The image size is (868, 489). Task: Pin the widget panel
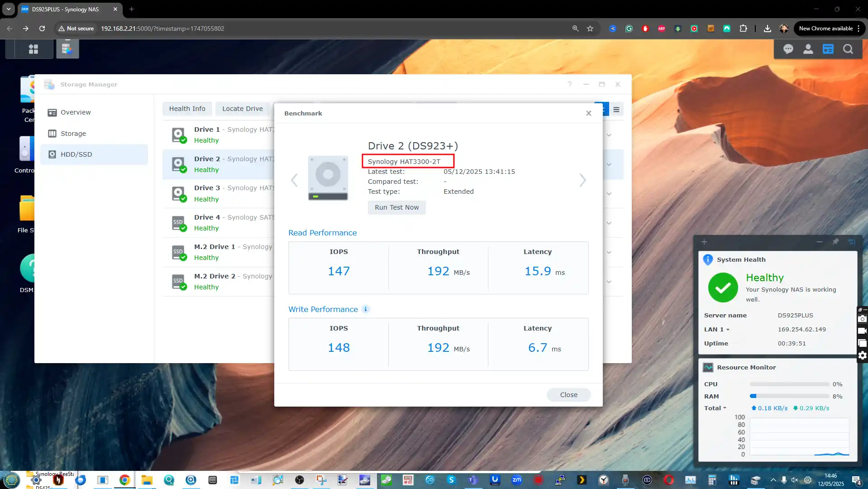[x=835, y=242]
